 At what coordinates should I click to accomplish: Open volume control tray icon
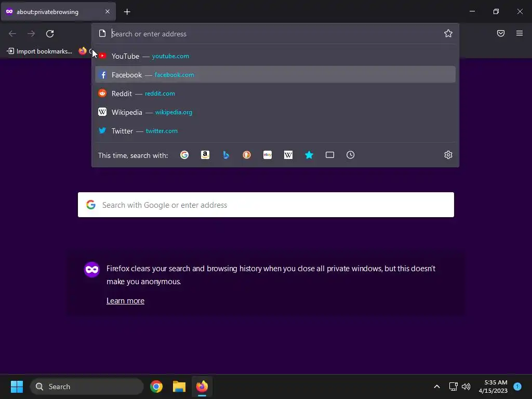[x=466, y=387]
